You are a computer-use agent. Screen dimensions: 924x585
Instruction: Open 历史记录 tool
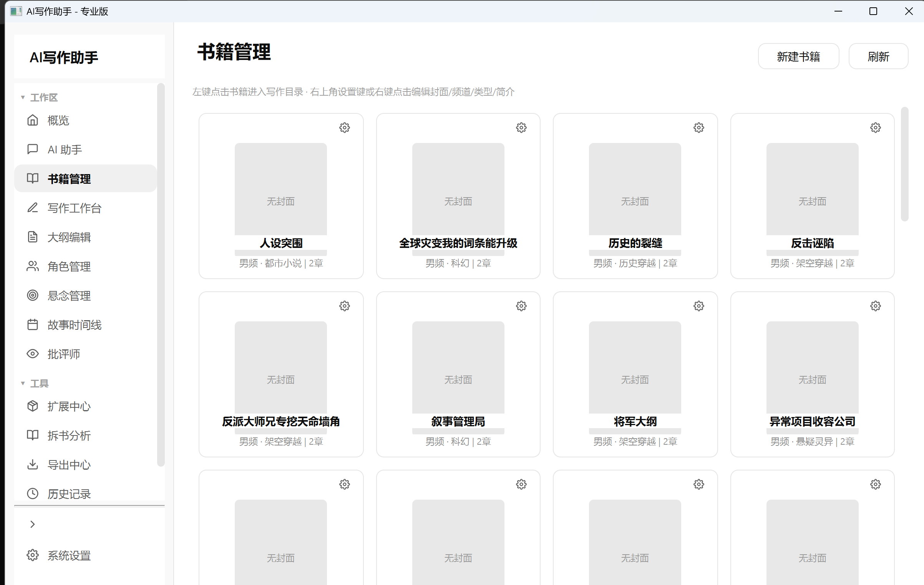(x=86, y=494)
